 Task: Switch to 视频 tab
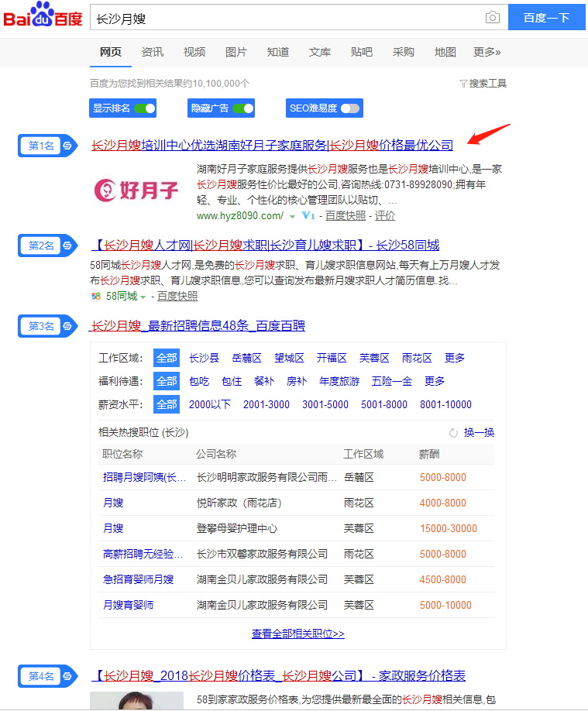[194, 52]
